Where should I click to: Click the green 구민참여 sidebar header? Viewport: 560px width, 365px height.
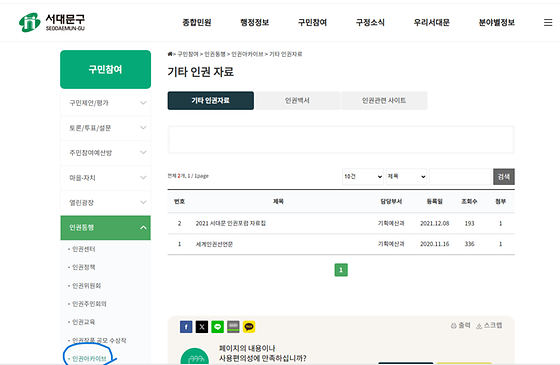[105, 69]
